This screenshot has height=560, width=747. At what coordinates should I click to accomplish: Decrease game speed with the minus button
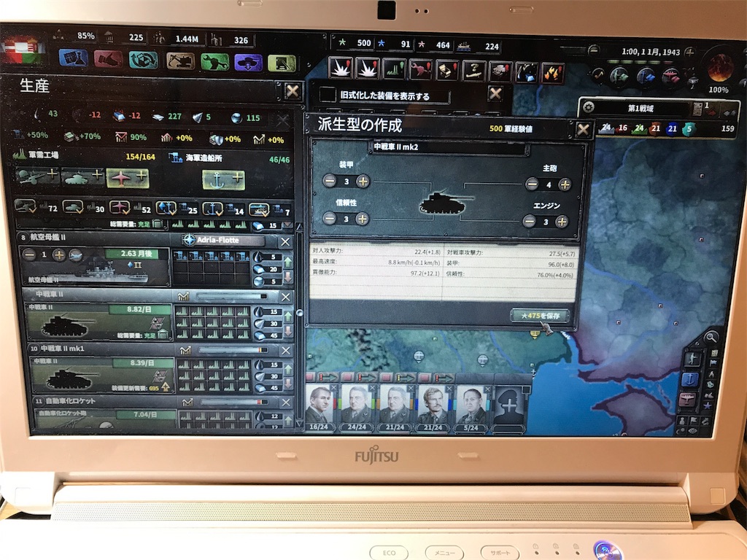[x=594, y=50]
